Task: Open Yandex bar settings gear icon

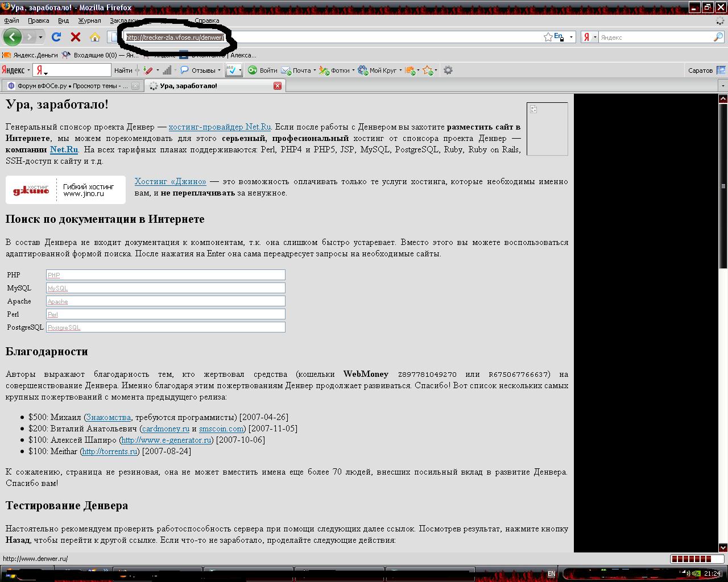Action: pyautogui.click(x=448, y=70)
